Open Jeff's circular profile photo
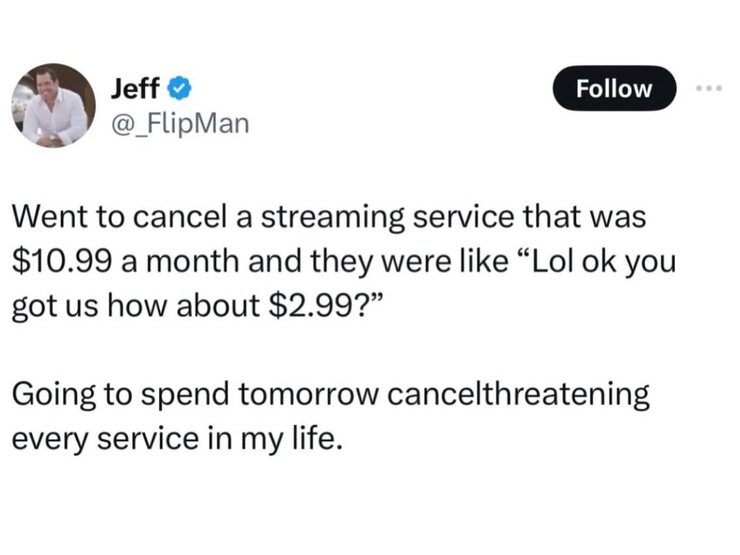 [53, 105]
